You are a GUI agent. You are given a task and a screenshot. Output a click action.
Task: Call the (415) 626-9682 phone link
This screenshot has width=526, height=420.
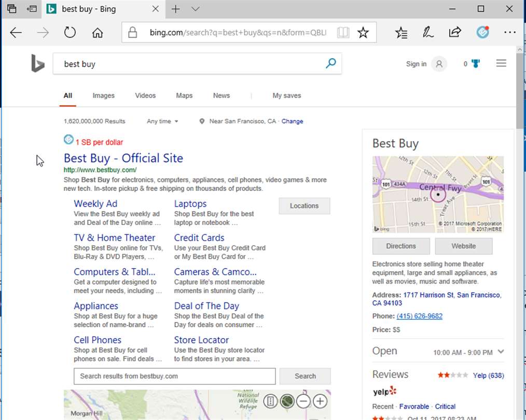pos(419,316)
